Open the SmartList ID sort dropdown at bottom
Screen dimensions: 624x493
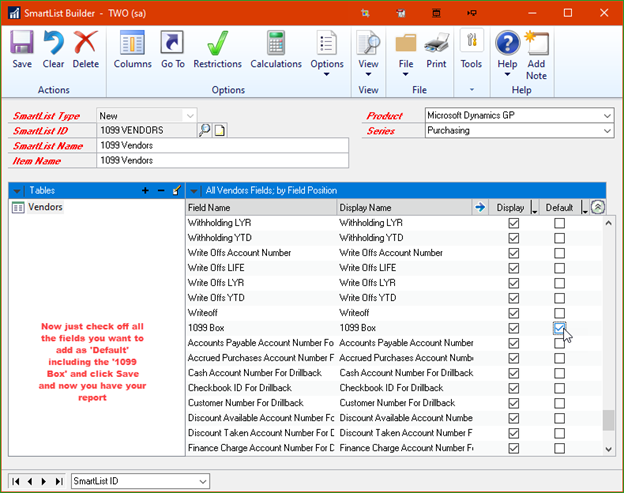click(x=203, y=481)
